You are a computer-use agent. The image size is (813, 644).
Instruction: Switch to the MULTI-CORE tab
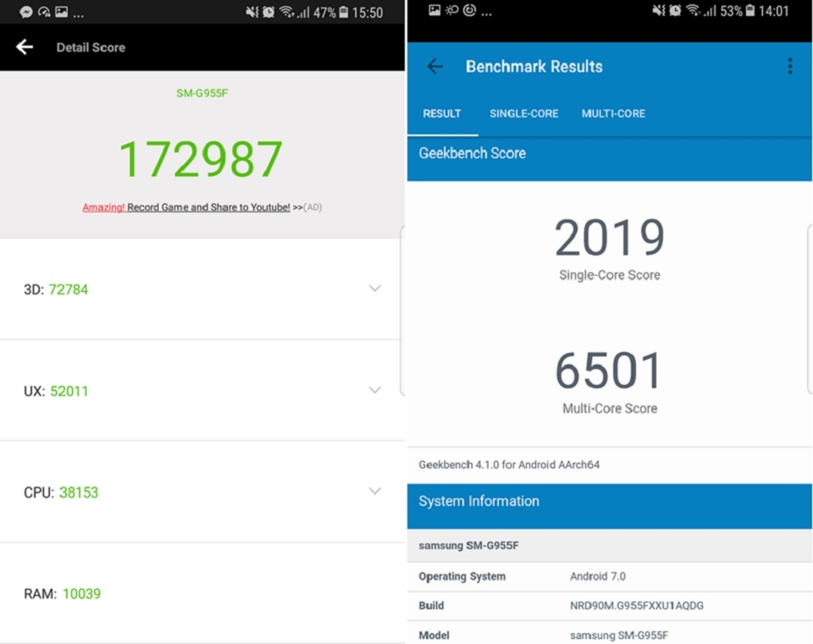pos(613,113)
